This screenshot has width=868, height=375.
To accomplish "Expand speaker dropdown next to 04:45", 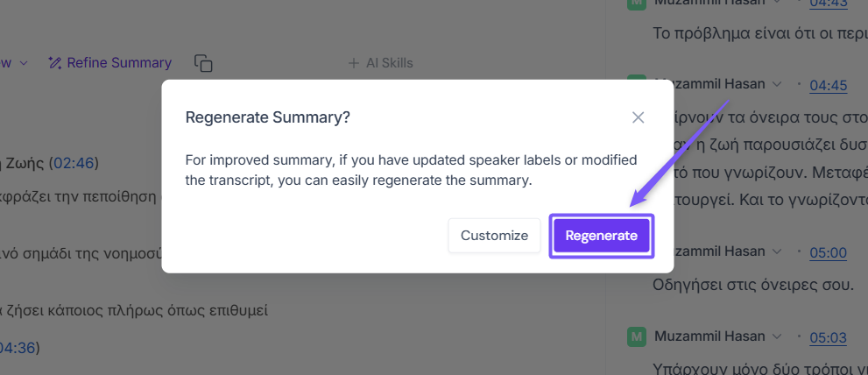I will point(776,85).
